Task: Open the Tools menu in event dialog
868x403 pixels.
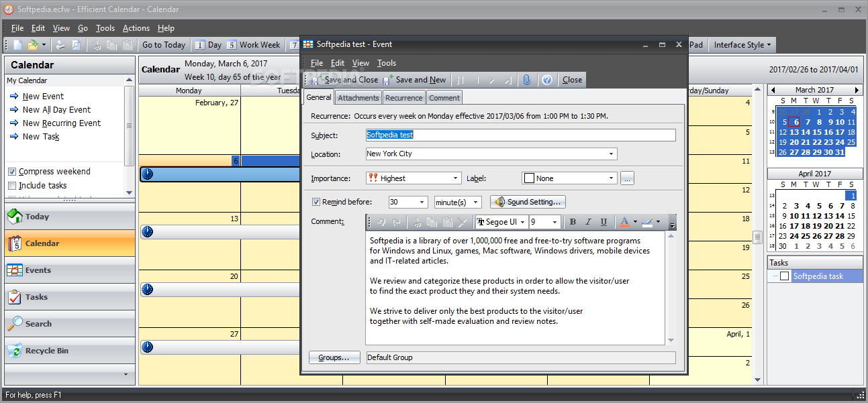Action: [x=387, y=63]
